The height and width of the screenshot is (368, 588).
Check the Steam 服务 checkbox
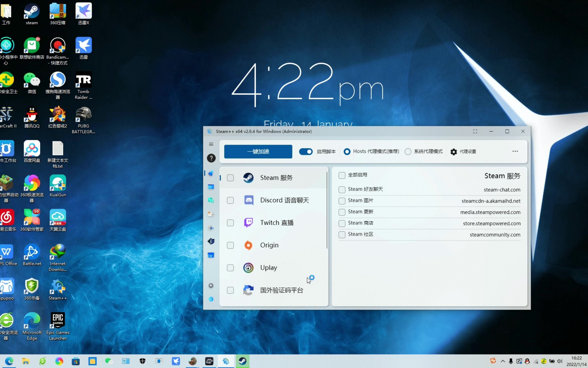click(230, 178)
